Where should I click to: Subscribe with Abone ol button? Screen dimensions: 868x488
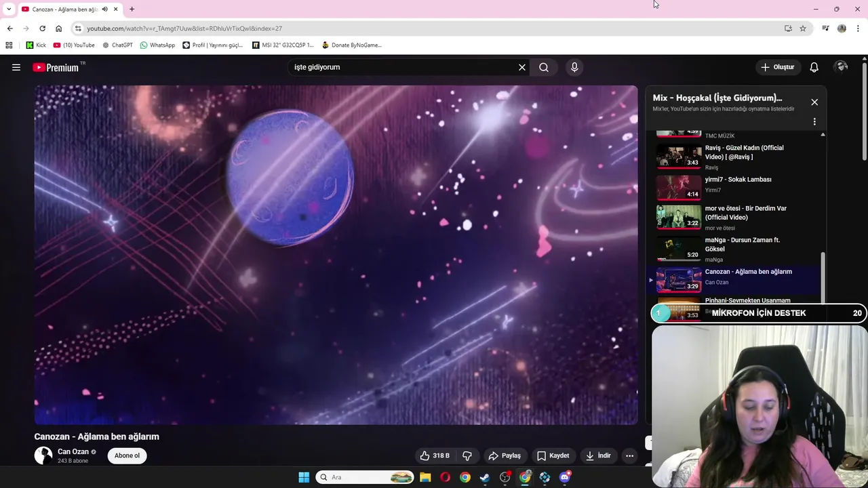(127, 455)
